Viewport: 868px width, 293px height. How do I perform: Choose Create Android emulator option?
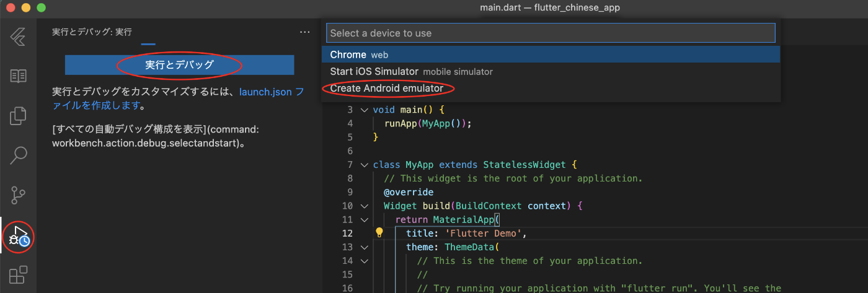tap(551, 88)
